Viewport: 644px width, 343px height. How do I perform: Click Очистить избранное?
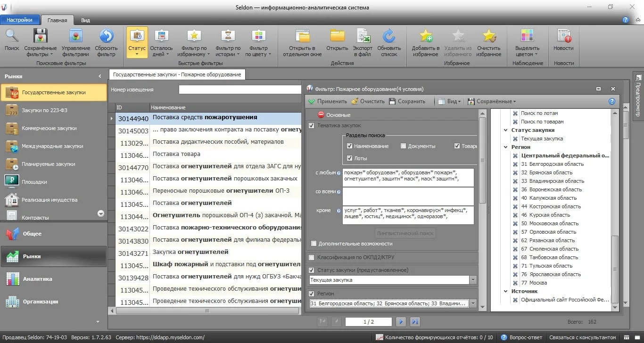489,42
